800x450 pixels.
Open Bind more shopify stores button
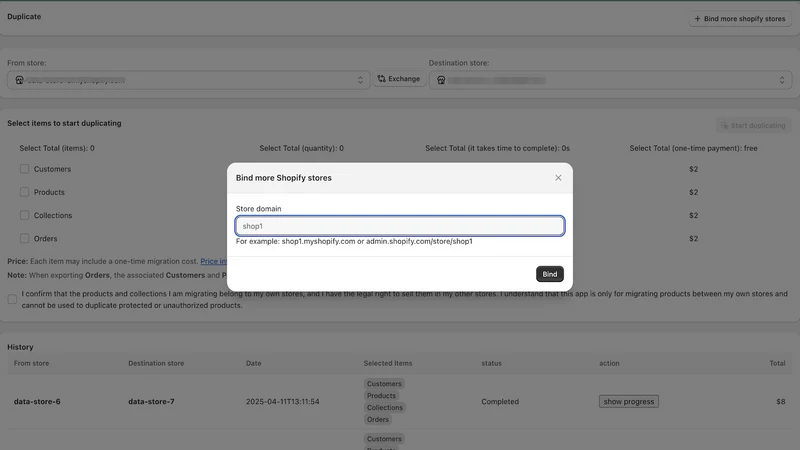coord(740,19)
